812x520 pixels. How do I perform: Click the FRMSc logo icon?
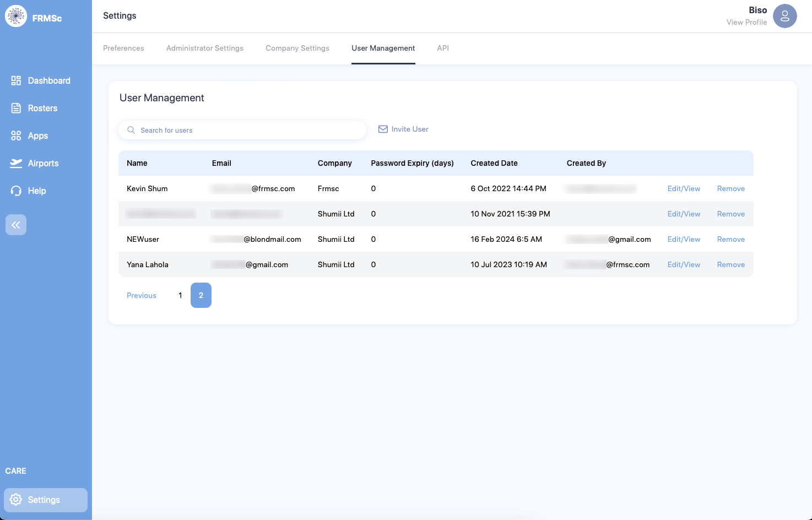click(16, 16)
